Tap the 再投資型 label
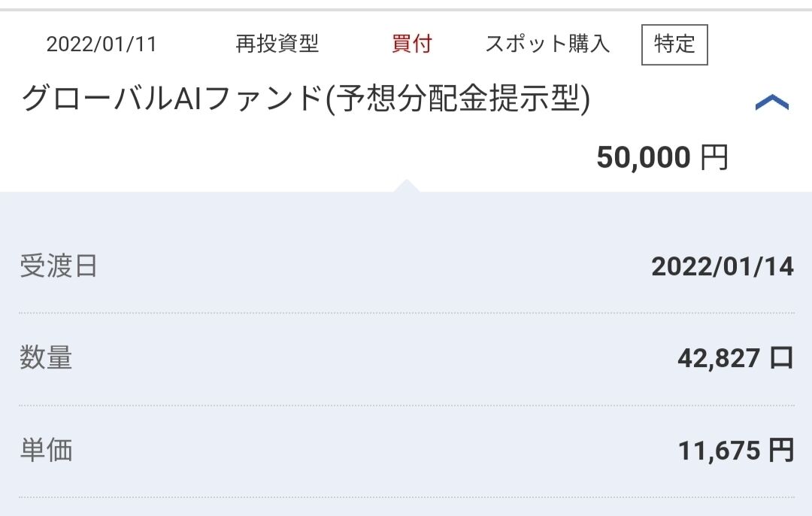The image size is (812, 516). click(x=277, y=44)
